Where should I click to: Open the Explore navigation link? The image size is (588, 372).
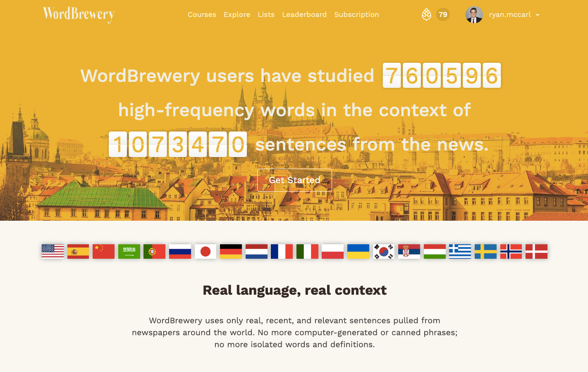click(x=237, y=14)
